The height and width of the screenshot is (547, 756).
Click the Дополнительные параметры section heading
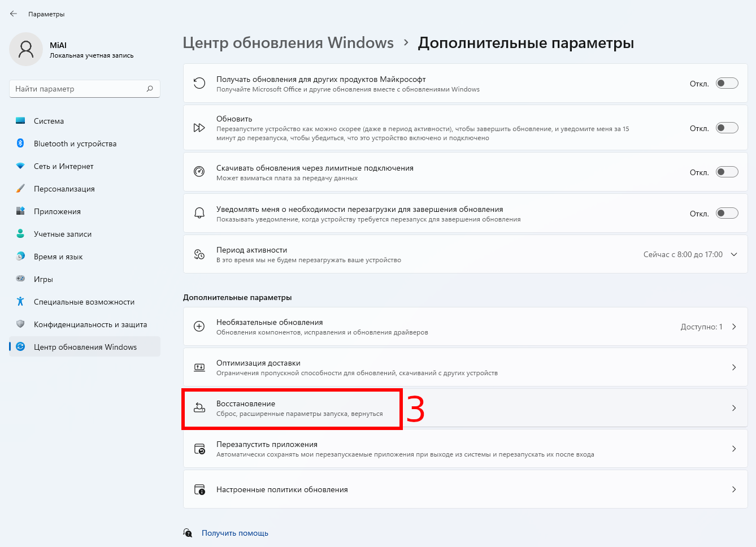(x=237, y=297)
